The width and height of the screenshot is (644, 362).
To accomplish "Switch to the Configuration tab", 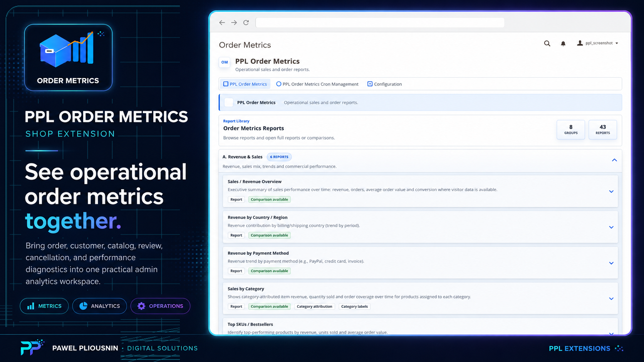I will [384, 84].
